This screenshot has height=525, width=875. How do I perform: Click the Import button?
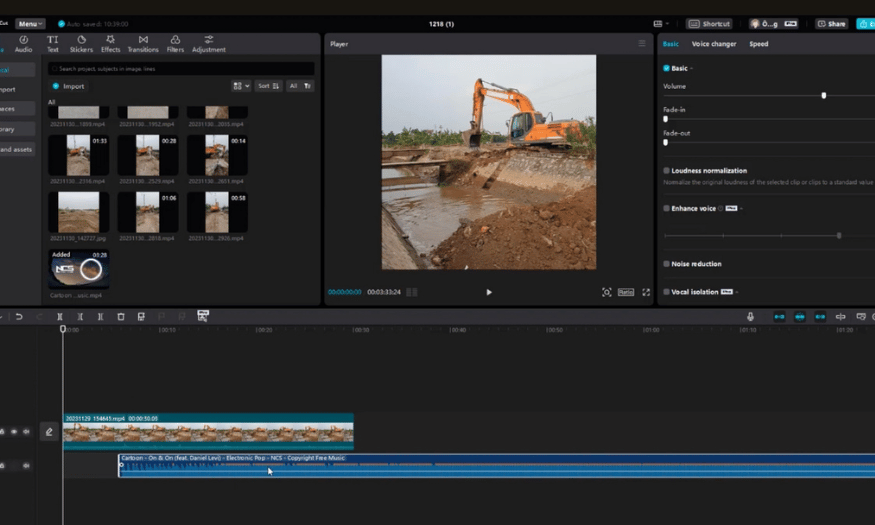click(x=69, y=86)
